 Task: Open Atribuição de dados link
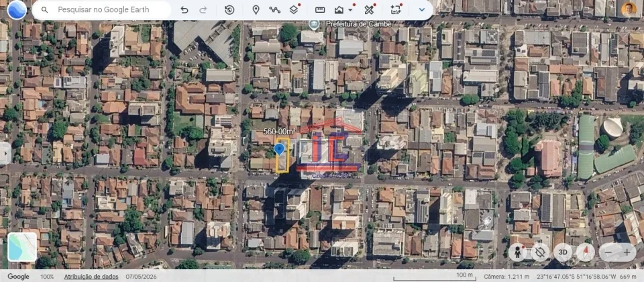coord(91,277)
